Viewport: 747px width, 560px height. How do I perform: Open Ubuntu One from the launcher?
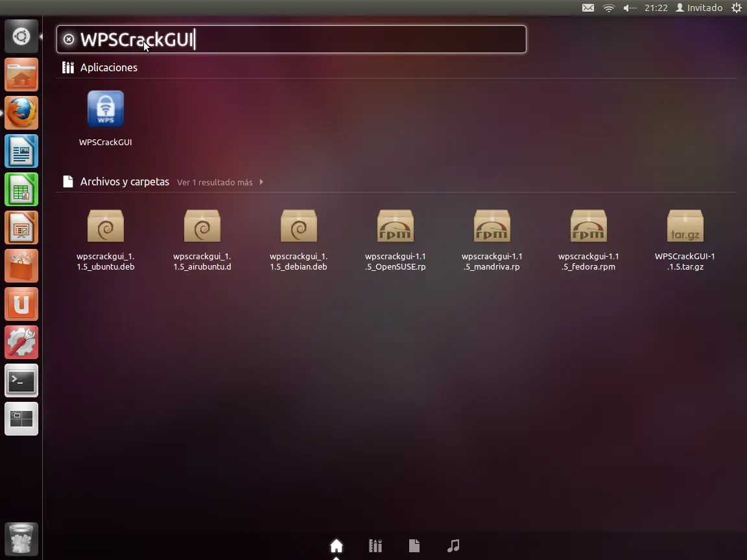click(21, 304)
